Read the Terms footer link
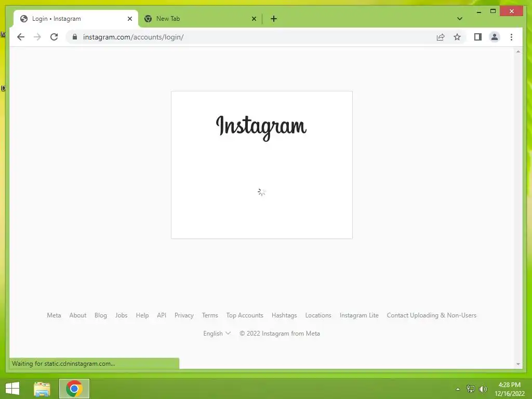532x399 pixels. point(210,315)
